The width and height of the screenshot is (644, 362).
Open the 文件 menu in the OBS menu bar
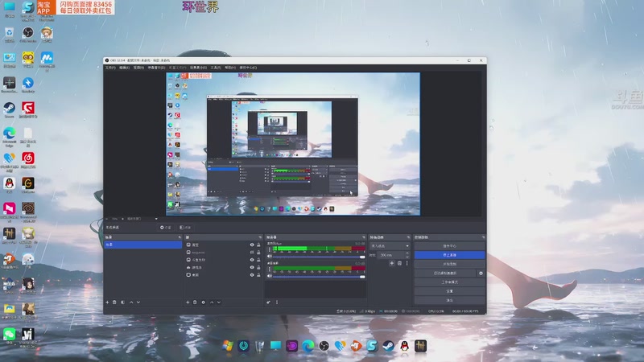coord(110,68)
